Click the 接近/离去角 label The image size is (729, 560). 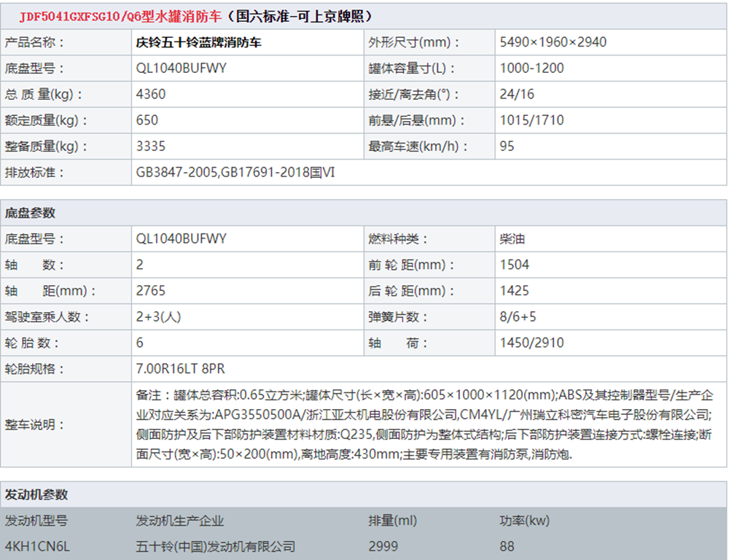tap(414, 95)
